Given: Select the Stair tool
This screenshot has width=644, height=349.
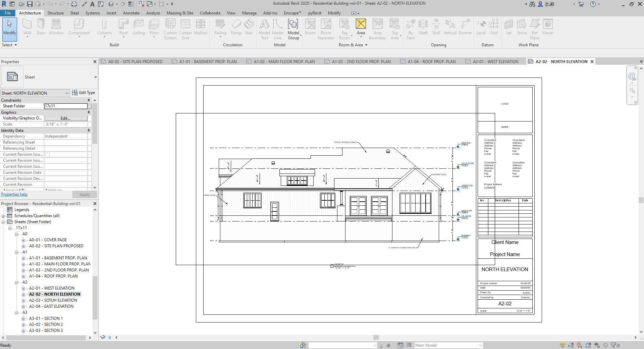Looking at the screenshot, I should click(249, 27).
